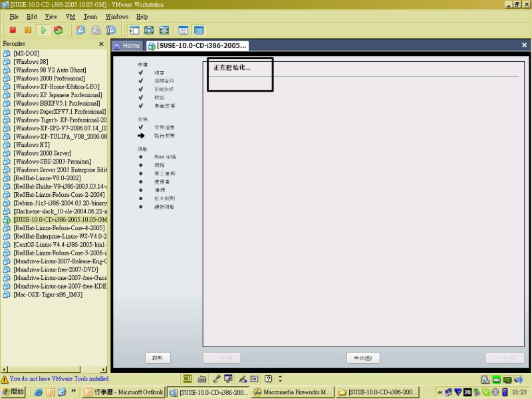Click the network adapter icon in status bar
The height and width of the screenshot is (399, 532).
[x=507, y=379]
